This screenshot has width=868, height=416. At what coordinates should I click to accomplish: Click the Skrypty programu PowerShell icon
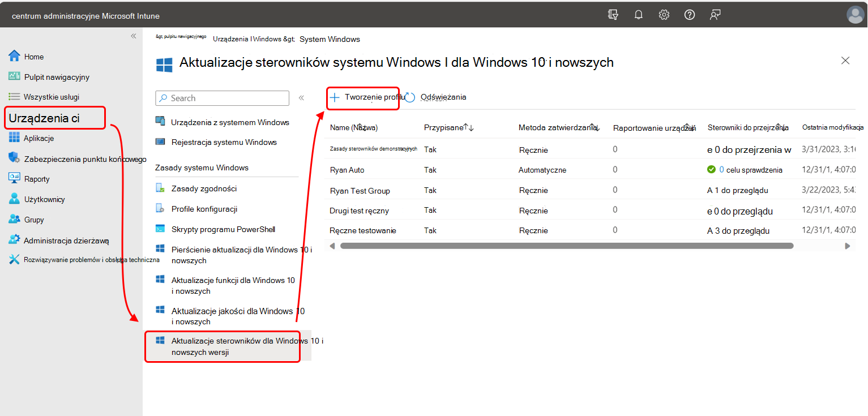[x=160, y=229]
